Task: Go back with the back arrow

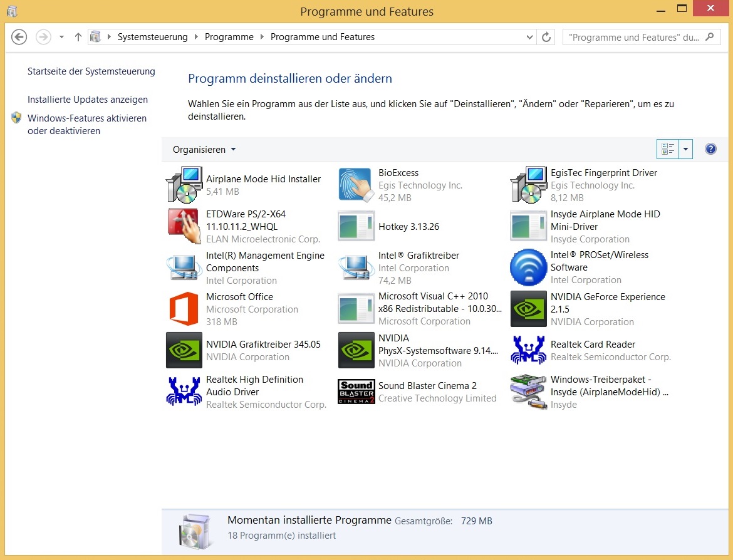Action: (19, 37)
